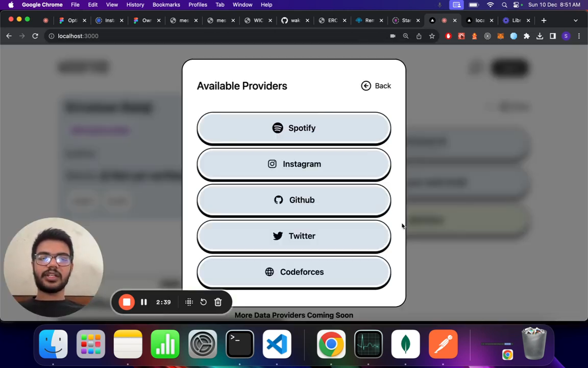The width and height of the screenshot is (588, 368).
Task: Click the 2:39 recording timer
Action: point(163,302)
